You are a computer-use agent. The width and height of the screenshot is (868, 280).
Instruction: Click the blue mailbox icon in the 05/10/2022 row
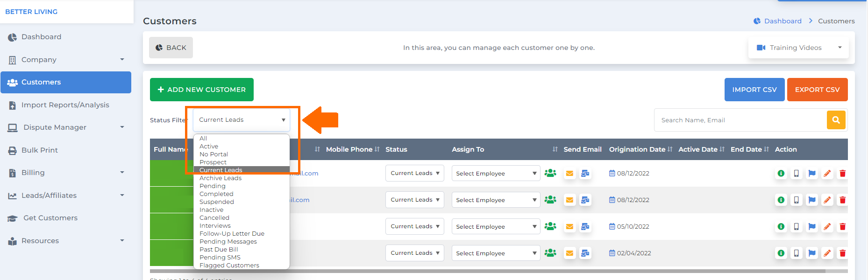pyautogui.click(x=585, y=226)
